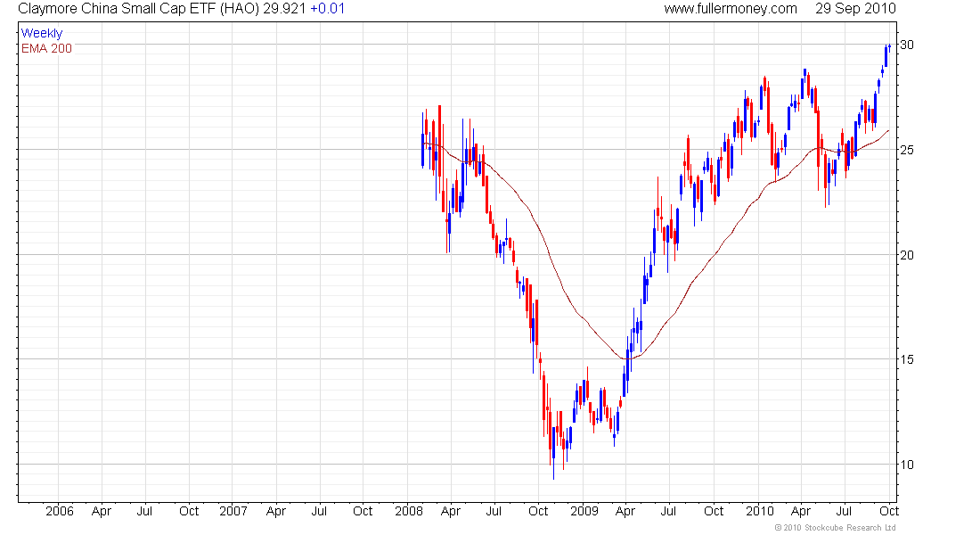Click the Apr label following 2006
This screenshot has height=535, width=980.
pos(102,511)
